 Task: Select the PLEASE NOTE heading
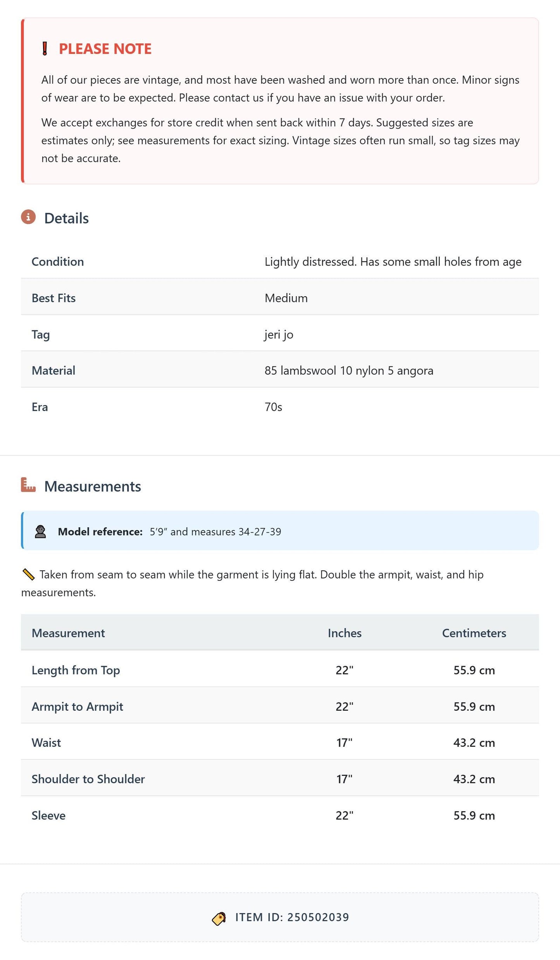click(105, 49)
